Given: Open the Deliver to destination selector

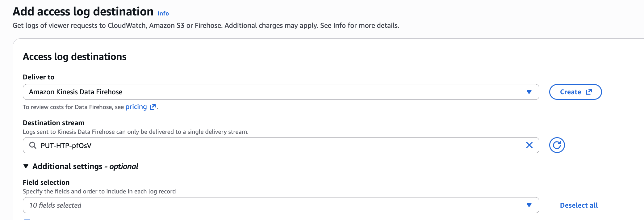Looking at the screenshot, I should (278, 92).
